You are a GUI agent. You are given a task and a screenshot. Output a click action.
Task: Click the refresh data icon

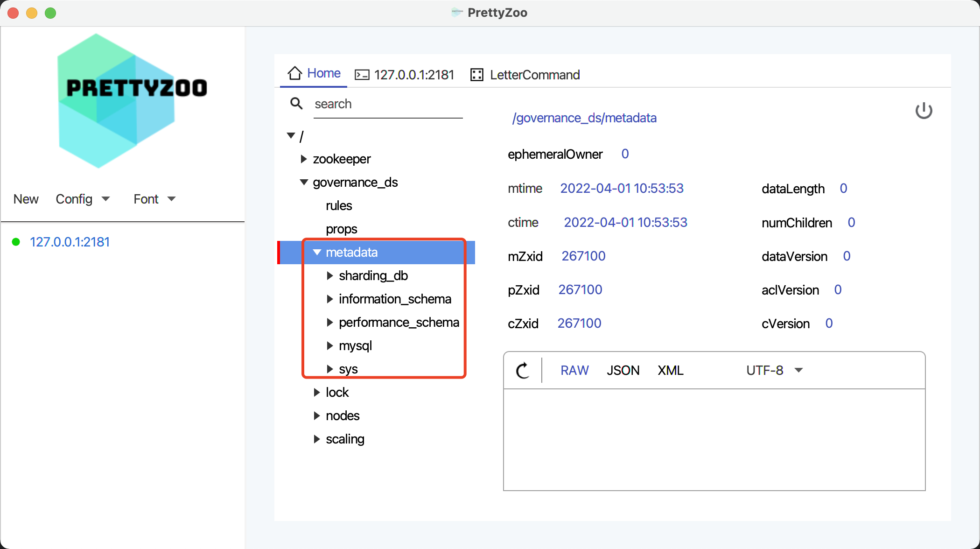[x=523, y=371]
